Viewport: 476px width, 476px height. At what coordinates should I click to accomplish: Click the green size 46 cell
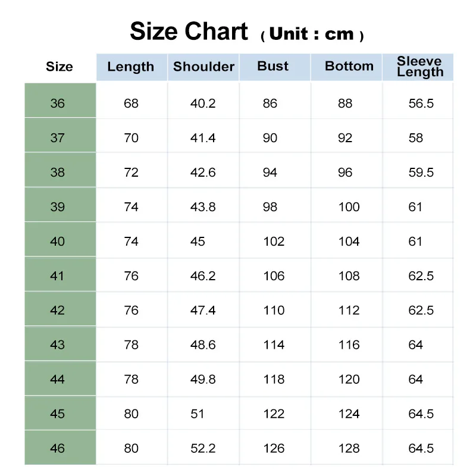click(x=58, y=449)
